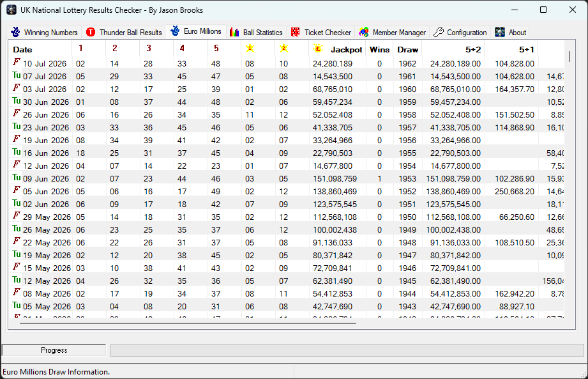
Task: Click the Lucky Star 2 column header icon
Action: pos(284,48)
